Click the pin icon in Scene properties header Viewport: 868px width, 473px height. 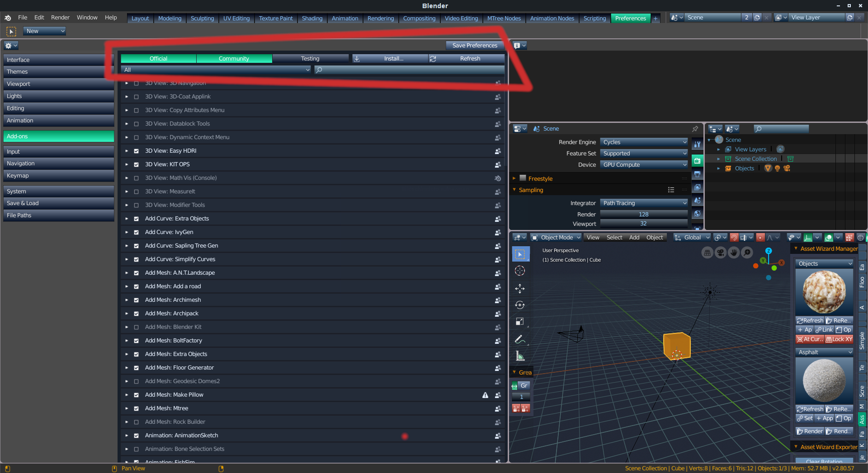pyautogui.click(x=695, y=129)
